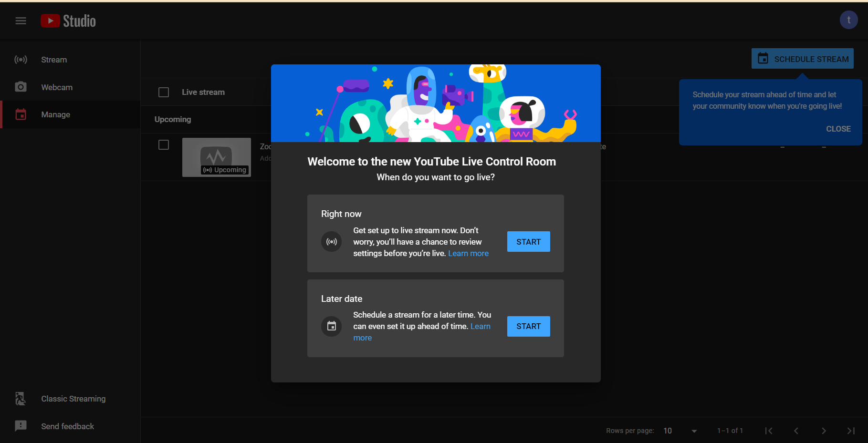Image resolution: width=868 pixels, height=443 pixels.
Task: Go to last page of rows
Action: tap(851, 431)
